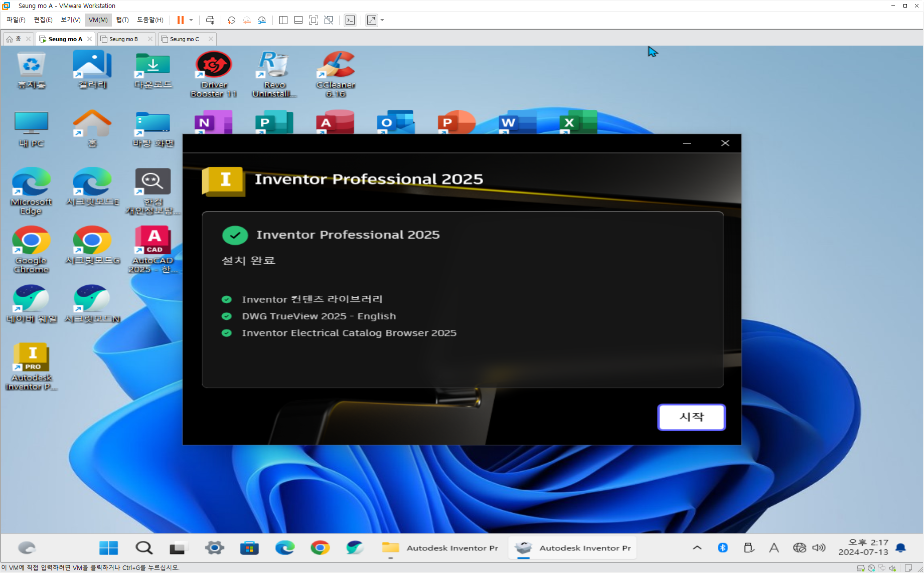Select the 홈 house desktop icon
924x573 pixels.
(x=92, y=129)
